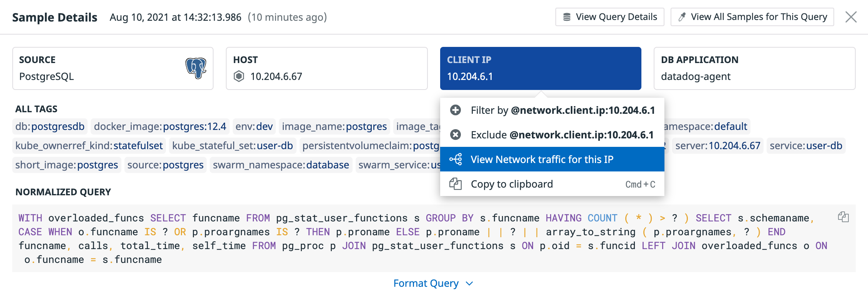Click the clipboard icon in context menu
The image size is (868, 296).
(x=456, y=184)
